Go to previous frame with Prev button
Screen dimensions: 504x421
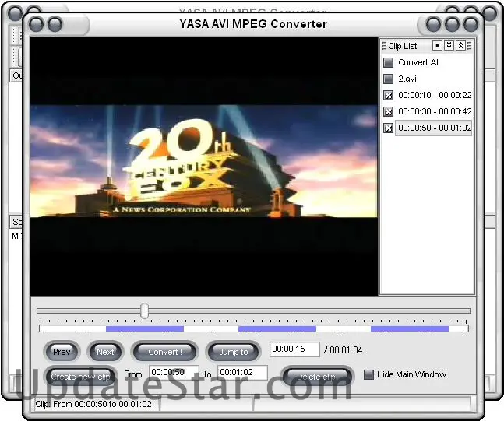coord(62,352)
